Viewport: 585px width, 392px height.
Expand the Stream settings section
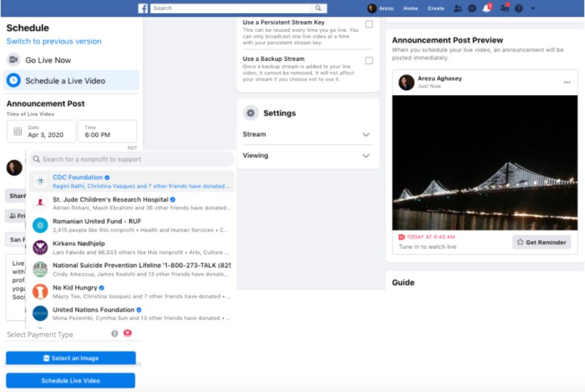tap(308, 134)
